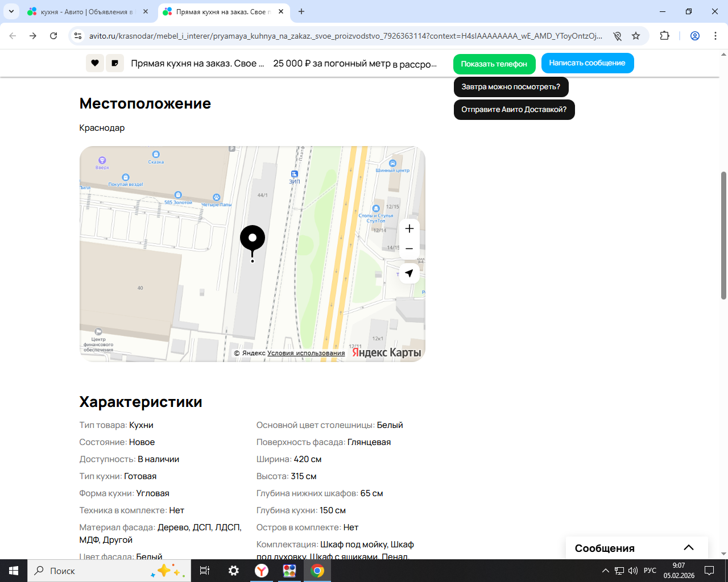Add listing to favorites with heart icon
Viewport: 728px width, 582px height.
tap(95, 63)
